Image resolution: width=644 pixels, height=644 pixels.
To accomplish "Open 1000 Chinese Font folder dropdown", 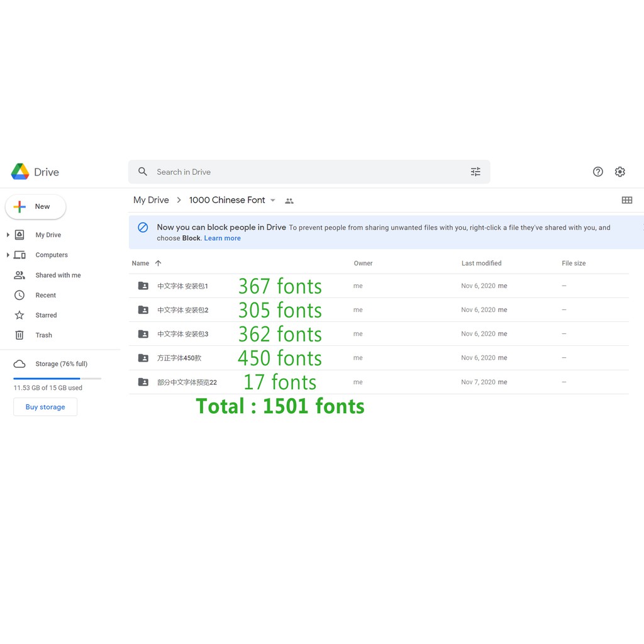I will click(x=273, y=201).
